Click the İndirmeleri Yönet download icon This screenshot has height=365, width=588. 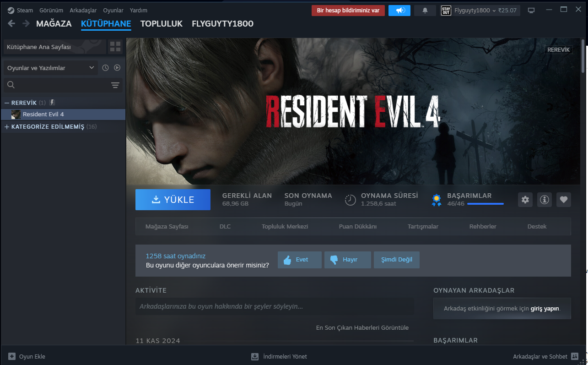tap(255, 356)
